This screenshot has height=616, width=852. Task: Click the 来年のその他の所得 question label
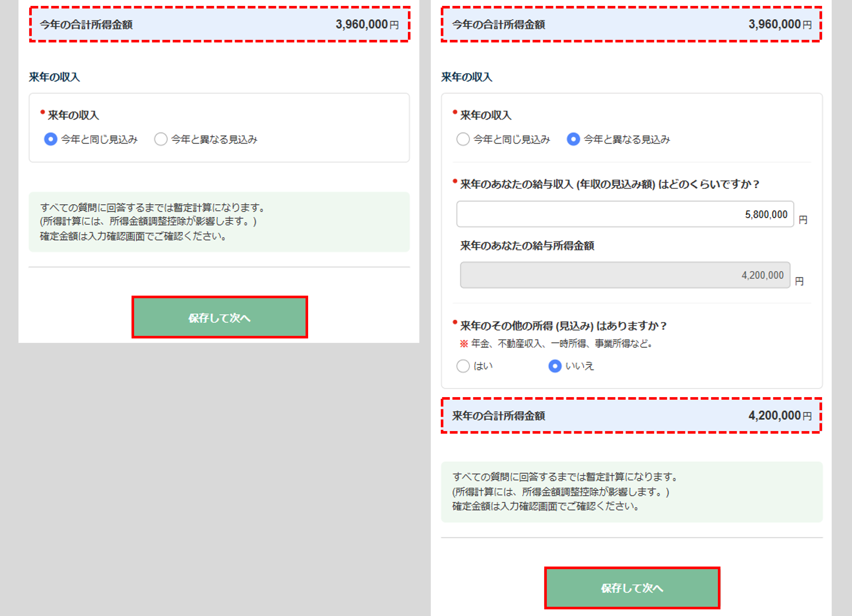click(x=563, y=326)
